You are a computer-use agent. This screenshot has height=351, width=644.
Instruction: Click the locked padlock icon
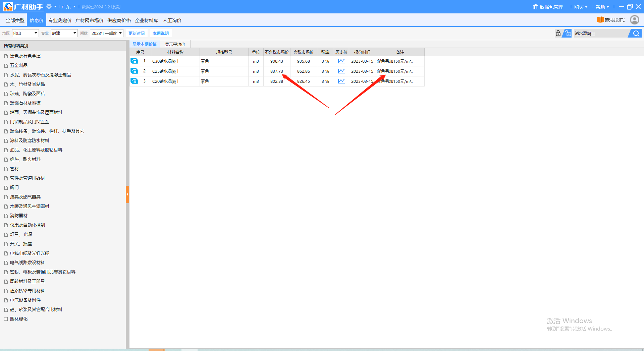click(x=558, y=33)
